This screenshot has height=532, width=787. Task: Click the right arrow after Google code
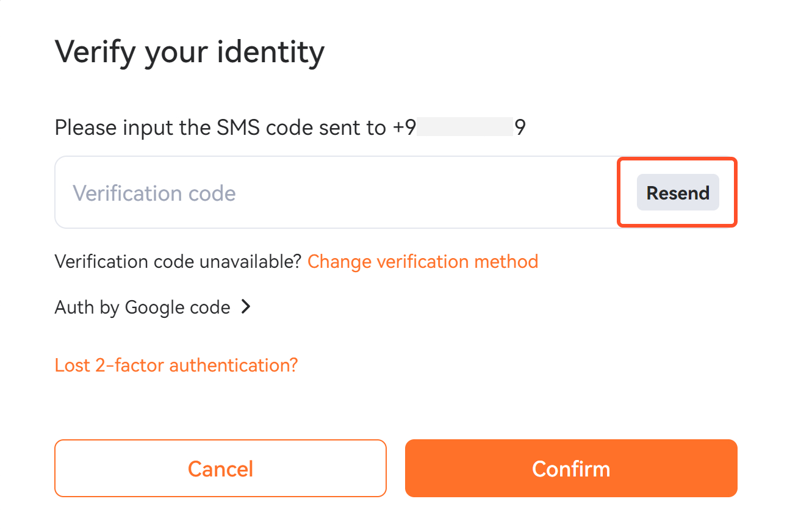(246, 307)
